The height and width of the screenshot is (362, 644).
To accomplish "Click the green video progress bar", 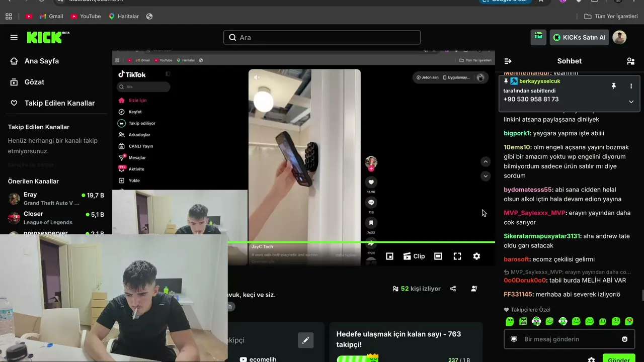I will coord(361,242).
